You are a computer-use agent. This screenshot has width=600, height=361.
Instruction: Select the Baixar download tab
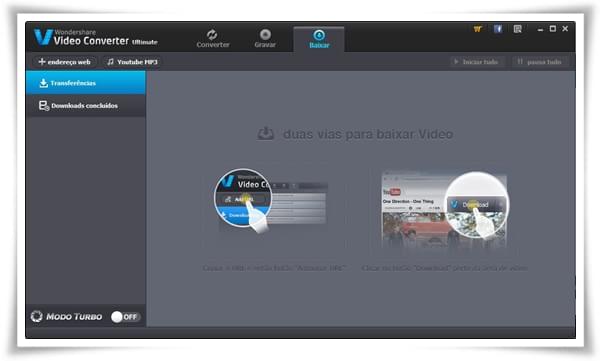pos(319,39)
